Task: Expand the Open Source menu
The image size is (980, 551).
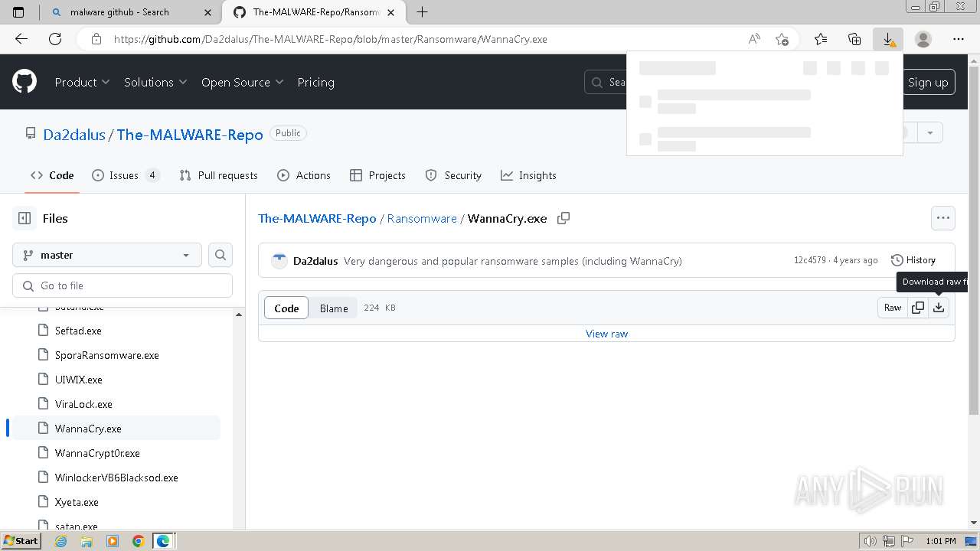Action: pos(242,82)
